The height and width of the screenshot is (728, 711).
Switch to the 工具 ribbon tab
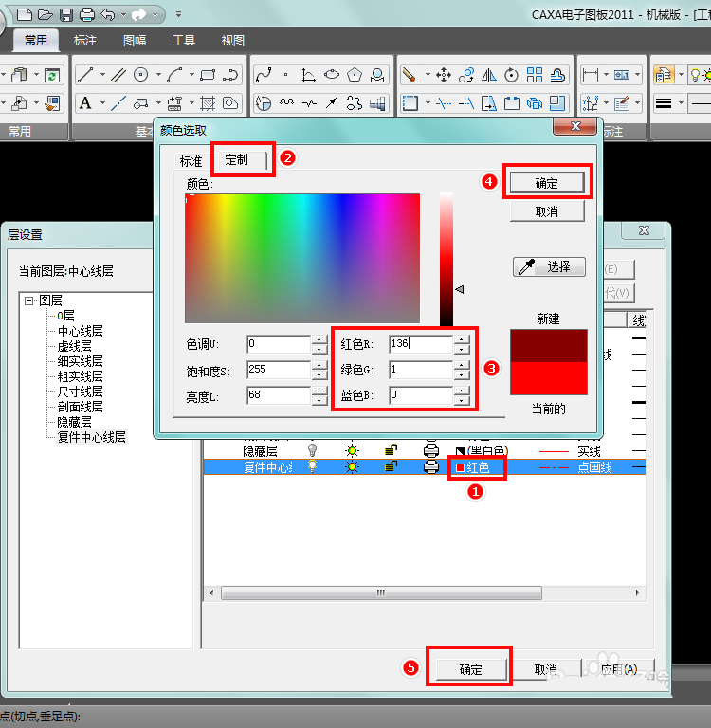184,41
